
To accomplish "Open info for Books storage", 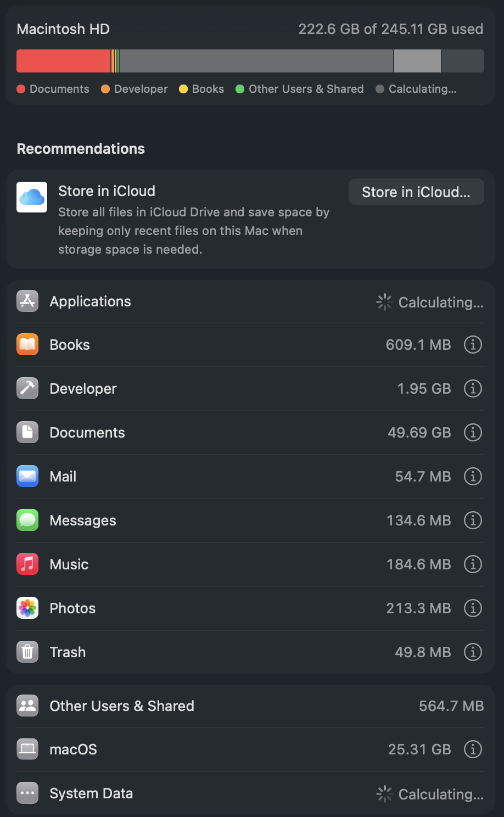I will (x=473, y=345).
